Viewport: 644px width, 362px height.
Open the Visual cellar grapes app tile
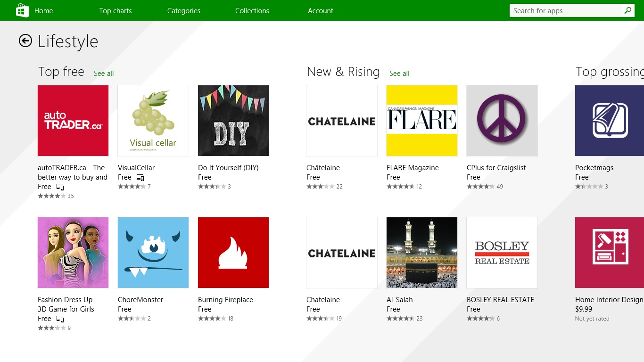(x=153, y=121)
